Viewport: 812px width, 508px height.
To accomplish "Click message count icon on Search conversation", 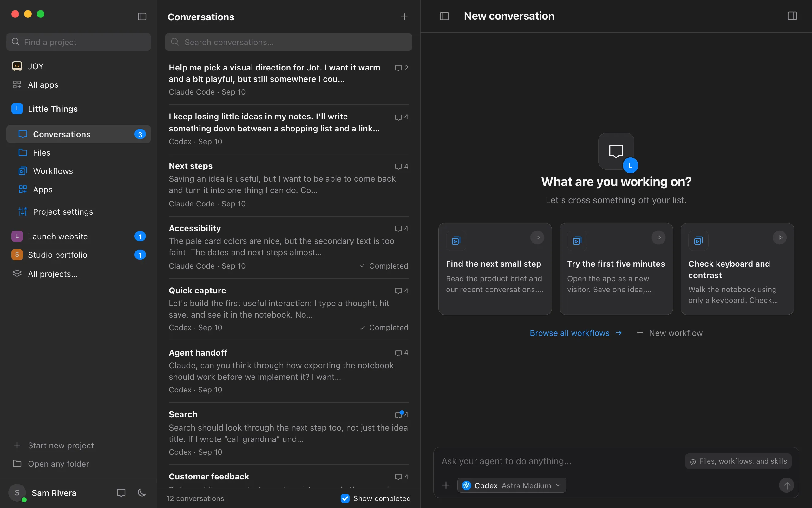I will coord(401,415).
